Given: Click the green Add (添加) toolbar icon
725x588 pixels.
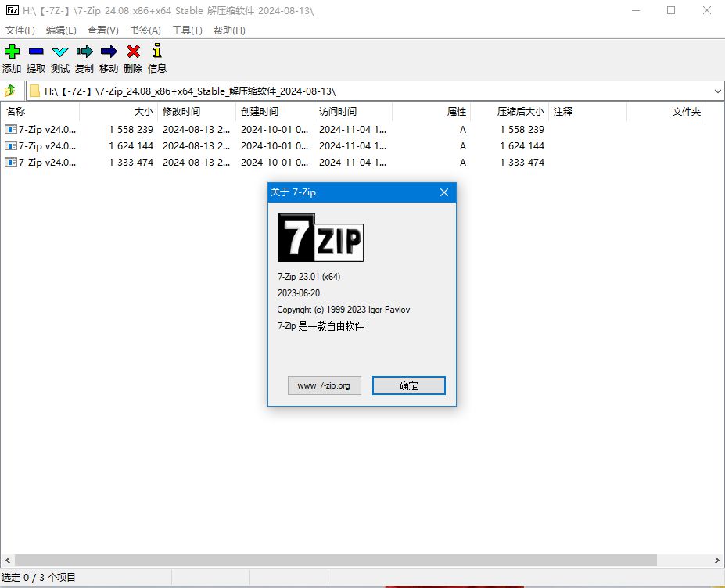Looking at the screenshot, I should click(12, 52).
